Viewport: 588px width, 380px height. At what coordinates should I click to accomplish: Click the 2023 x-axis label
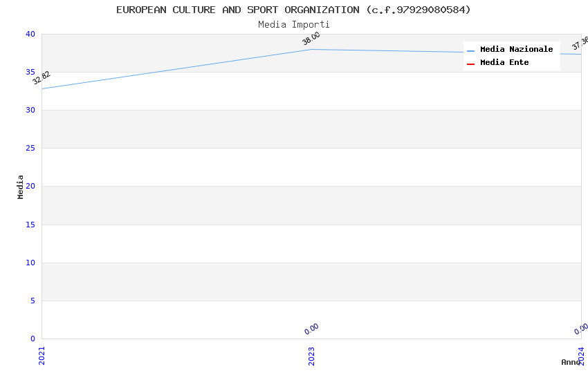click(311, 356)
